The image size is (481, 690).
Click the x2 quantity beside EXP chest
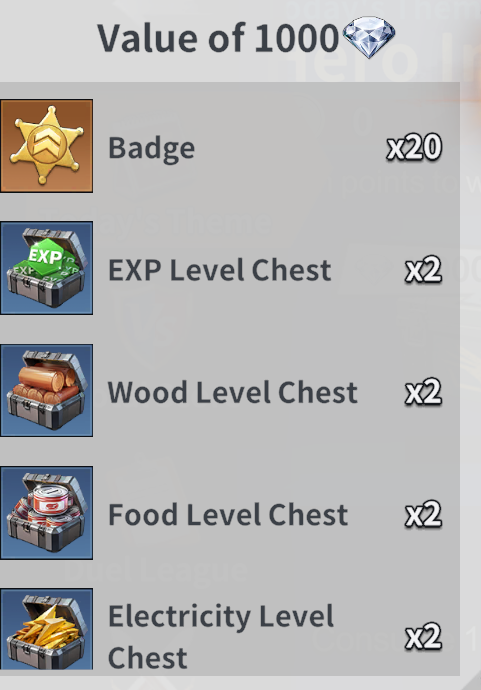pyautogui.click(x=423, y=269)
